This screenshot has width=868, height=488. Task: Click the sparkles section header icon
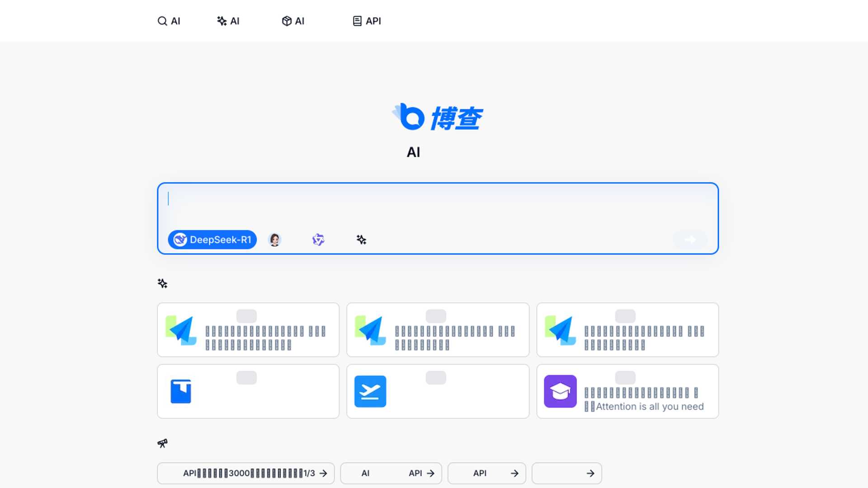pyautogui.click(x=162, y=283)
